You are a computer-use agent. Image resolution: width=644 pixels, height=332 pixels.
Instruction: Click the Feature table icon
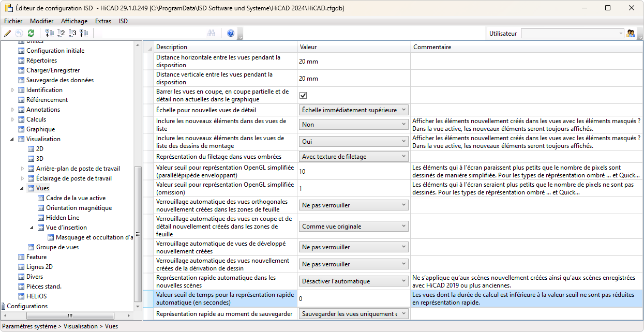tap(21, 257)
